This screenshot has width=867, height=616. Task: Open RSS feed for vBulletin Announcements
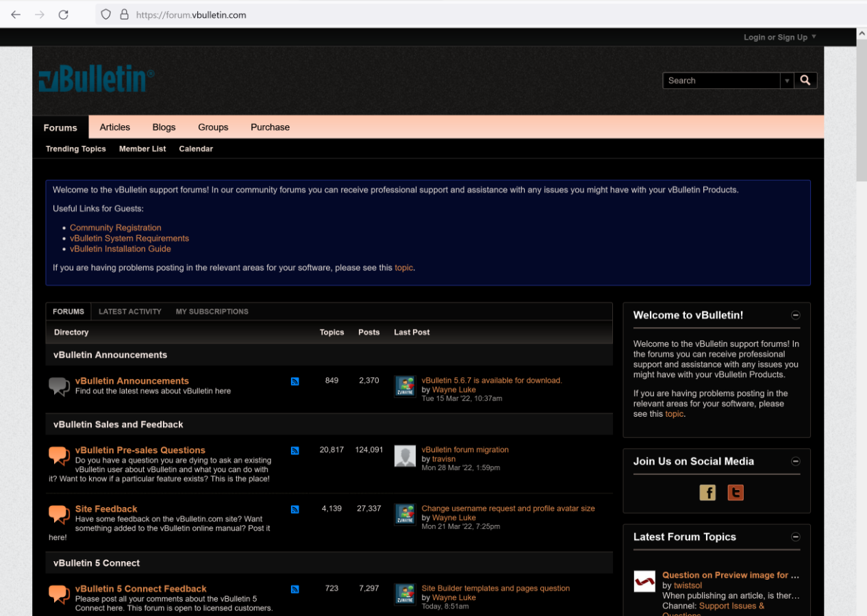click(x=295, y=381)
